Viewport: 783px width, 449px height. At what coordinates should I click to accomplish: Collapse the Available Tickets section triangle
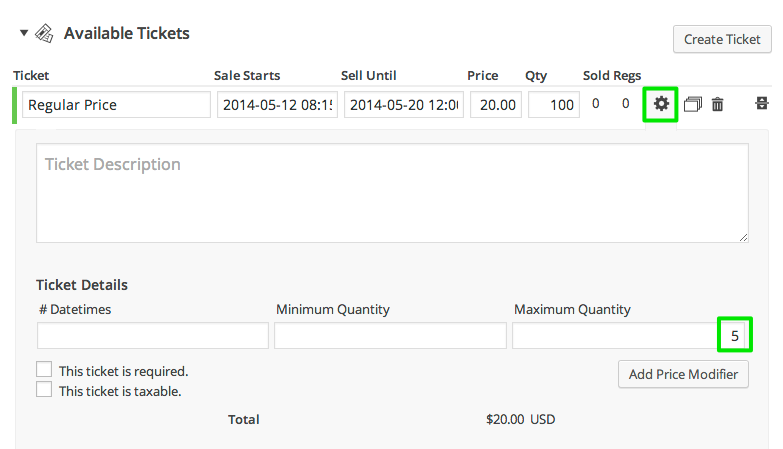24,33
